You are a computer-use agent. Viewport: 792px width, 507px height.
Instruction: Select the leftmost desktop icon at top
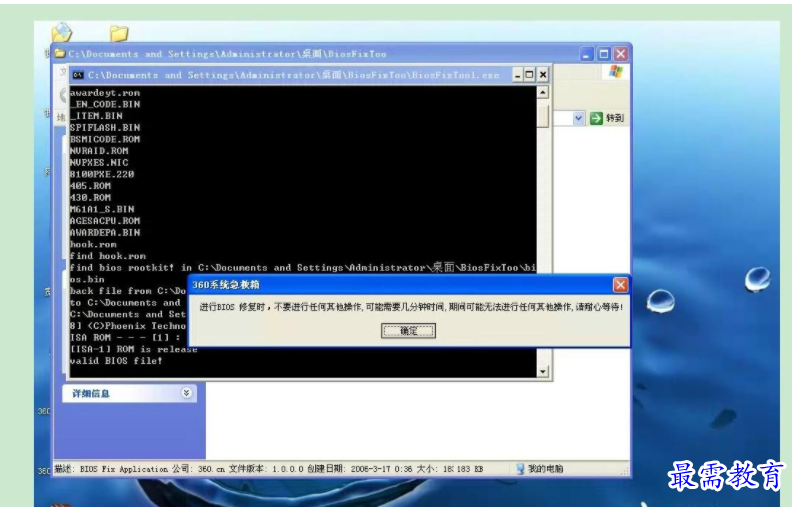62,32
